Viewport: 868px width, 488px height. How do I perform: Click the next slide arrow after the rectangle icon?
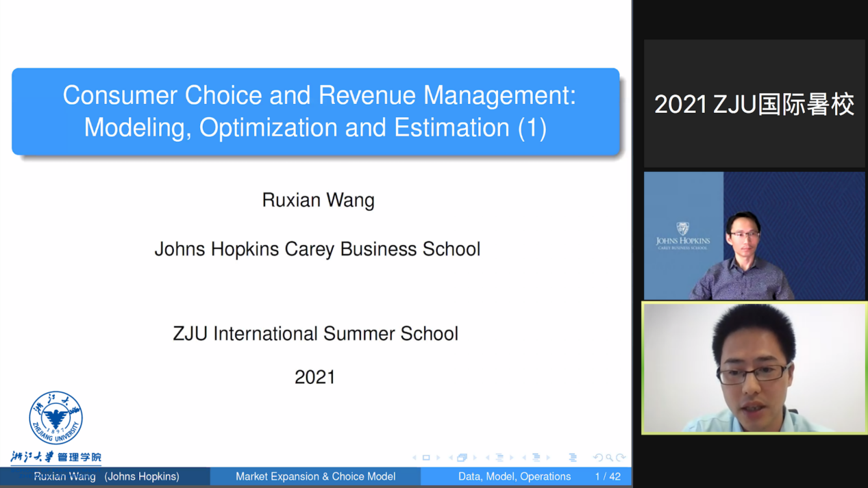[438, 458]
